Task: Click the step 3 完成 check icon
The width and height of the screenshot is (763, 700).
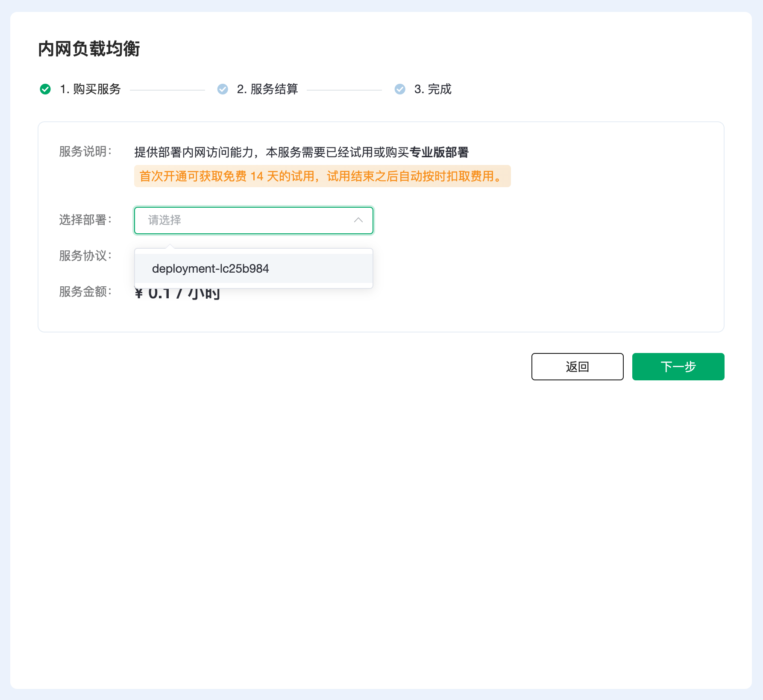Action: tap(400, 89)
